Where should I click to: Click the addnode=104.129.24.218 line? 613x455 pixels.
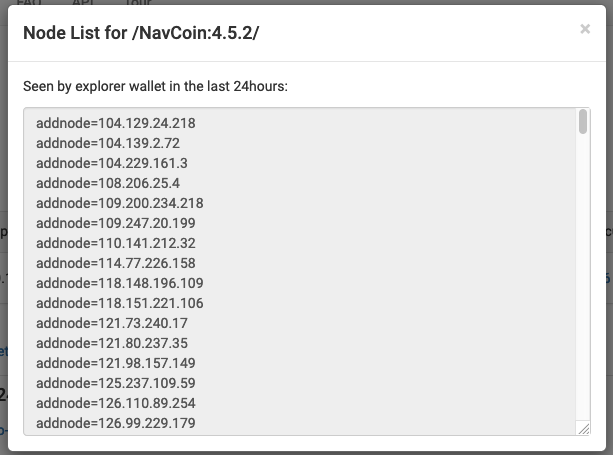pos(116,124)
